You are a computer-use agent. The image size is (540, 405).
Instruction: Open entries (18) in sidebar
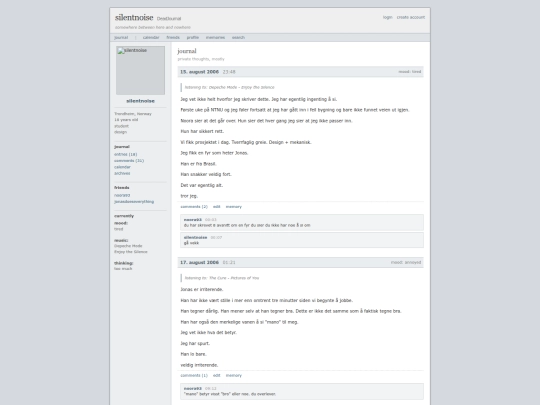point(126,154)
